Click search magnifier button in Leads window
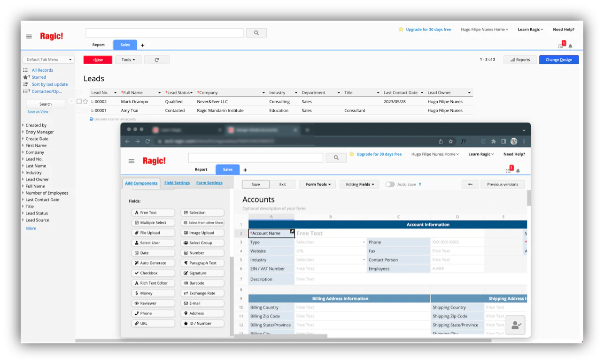This screenshot has height=364, width=604. pyautogui.click(x=256, y=33)
